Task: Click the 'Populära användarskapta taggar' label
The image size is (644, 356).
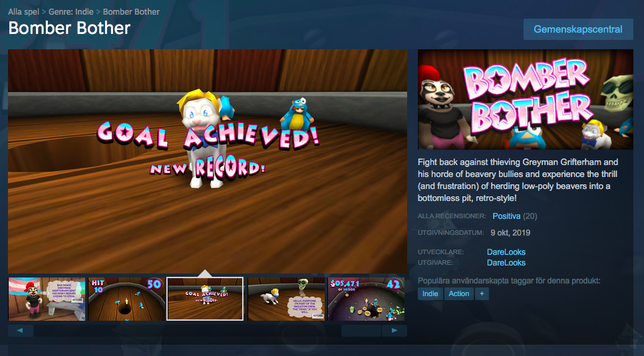Action: [x=509, y=281]
